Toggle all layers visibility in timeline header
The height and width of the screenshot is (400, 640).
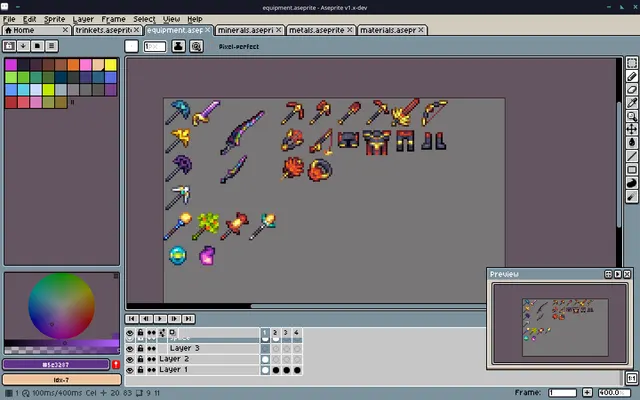tap(130, 333)
